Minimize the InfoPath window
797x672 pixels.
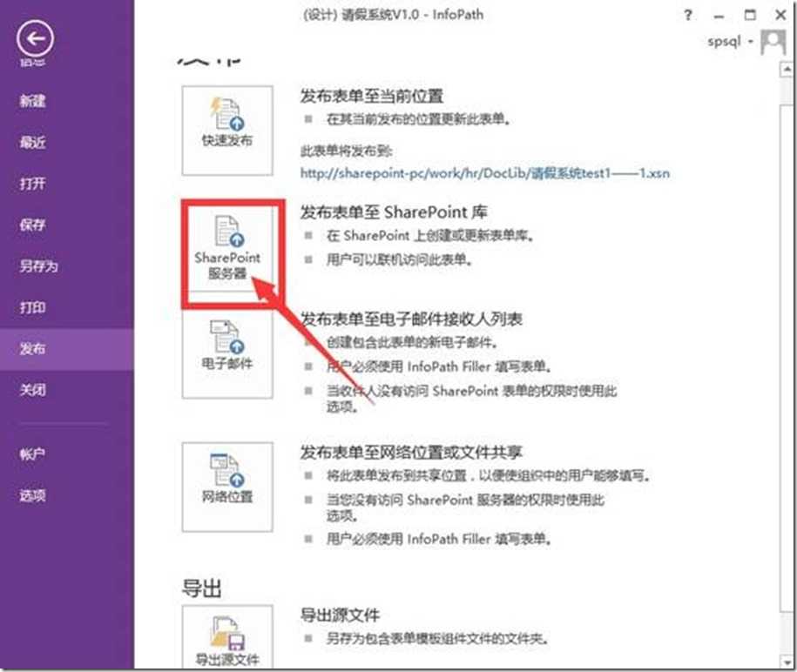[719, 16]
